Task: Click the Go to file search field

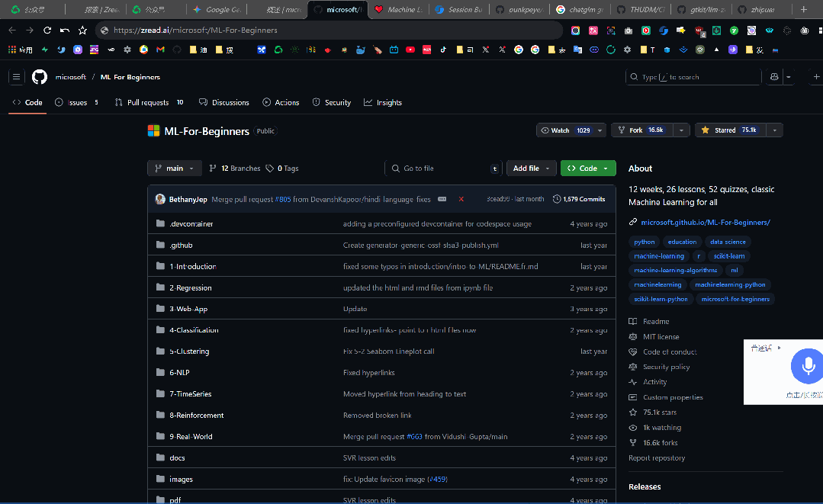Action: coord(442,169)
